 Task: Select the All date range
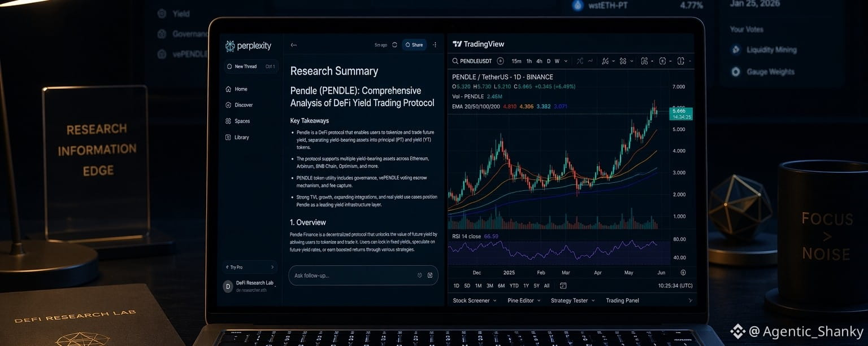546,286
